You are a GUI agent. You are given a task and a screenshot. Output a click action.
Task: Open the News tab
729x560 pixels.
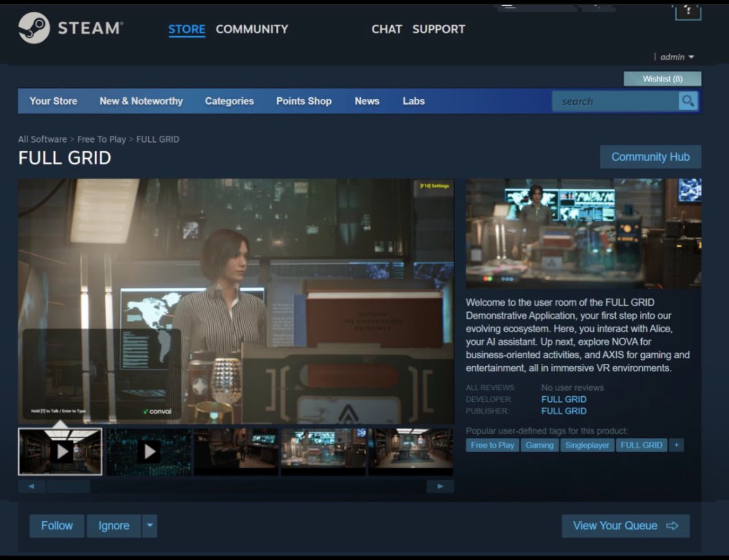tap(367, 101)
